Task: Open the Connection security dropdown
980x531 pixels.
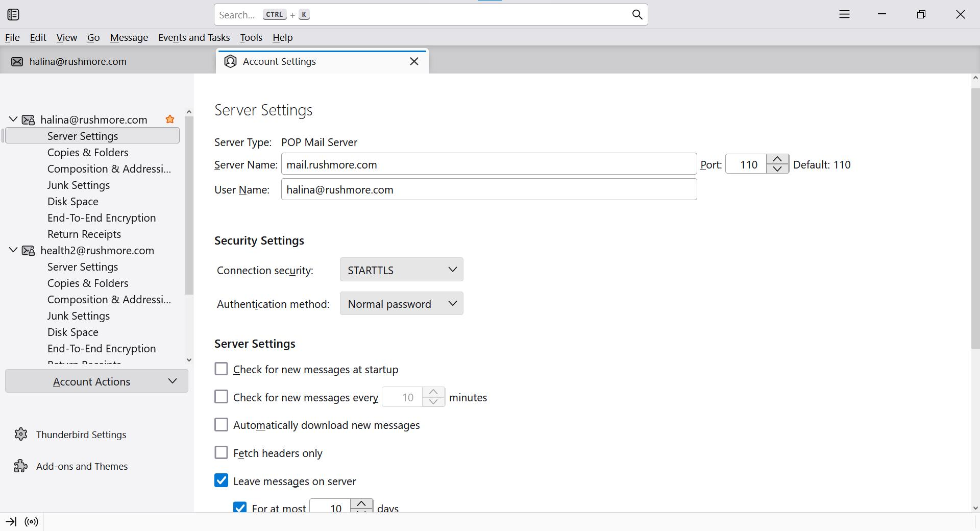Action: click(x=401, y=270)
